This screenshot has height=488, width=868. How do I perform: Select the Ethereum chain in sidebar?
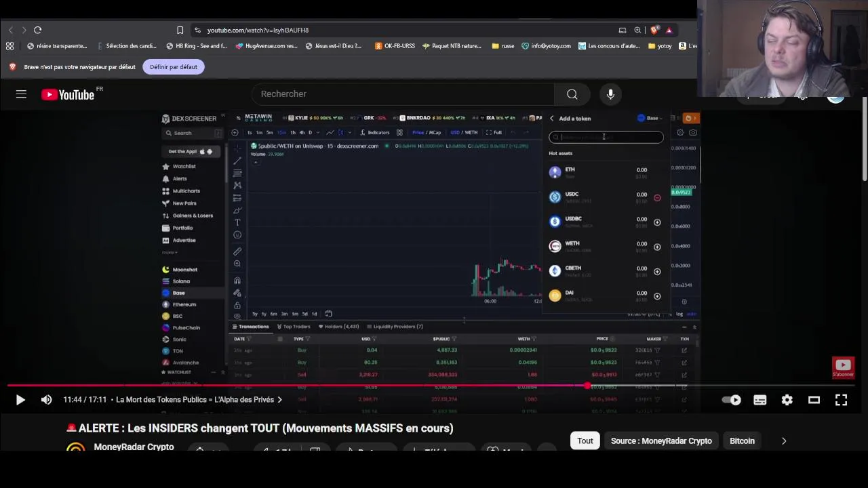[184, 304]
